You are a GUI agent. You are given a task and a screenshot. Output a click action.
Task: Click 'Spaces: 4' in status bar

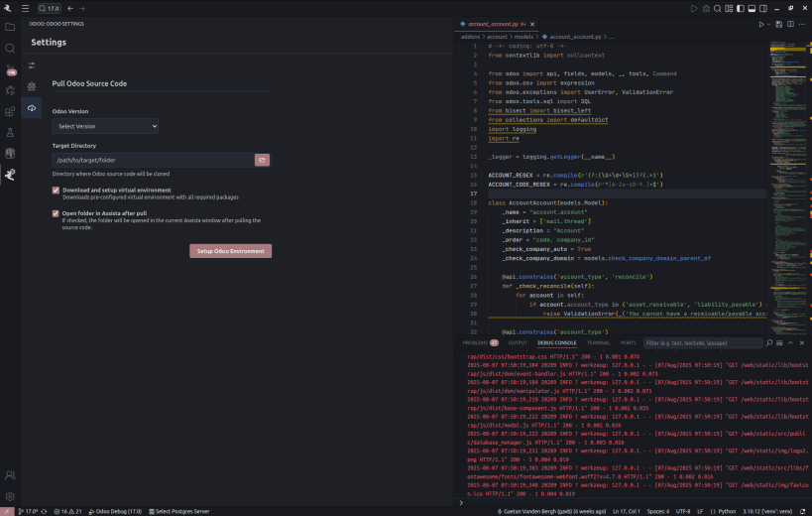(x=657, y=511)
